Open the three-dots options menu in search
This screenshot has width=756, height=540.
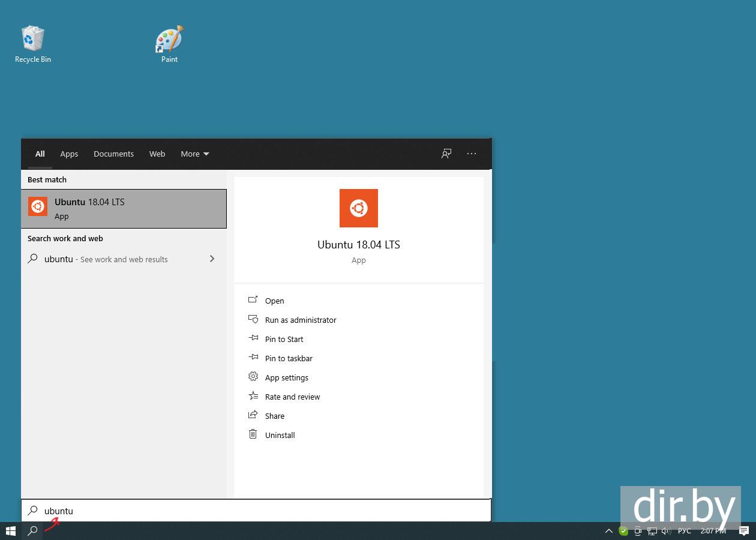472,154
